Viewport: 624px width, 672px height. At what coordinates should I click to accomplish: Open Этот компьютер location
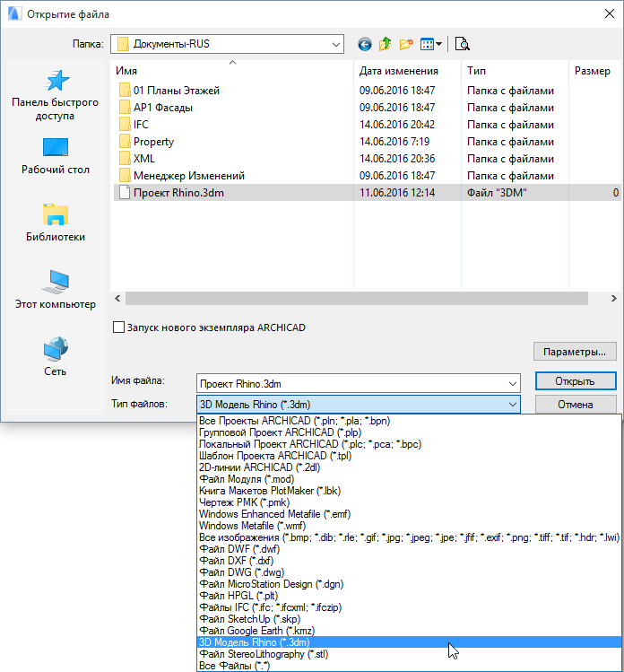click(x=56, y=290)
